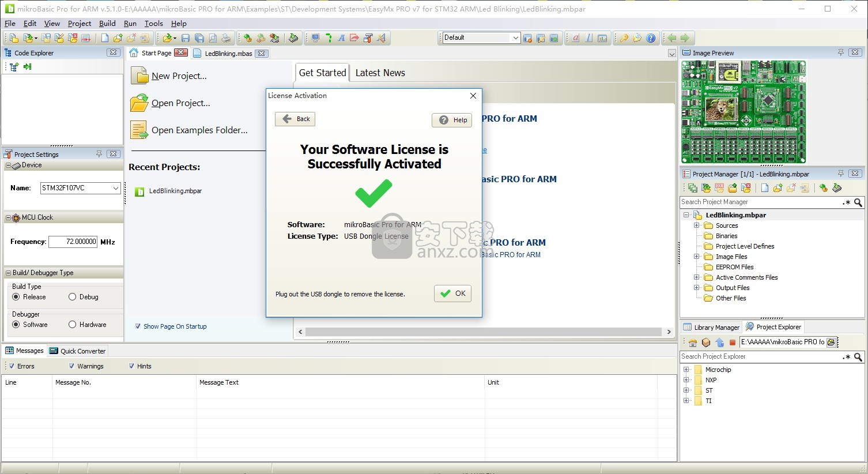Click the blue Help question mark toolbar icon
This screenshot has height=474, width=868.
pos(651,38)
